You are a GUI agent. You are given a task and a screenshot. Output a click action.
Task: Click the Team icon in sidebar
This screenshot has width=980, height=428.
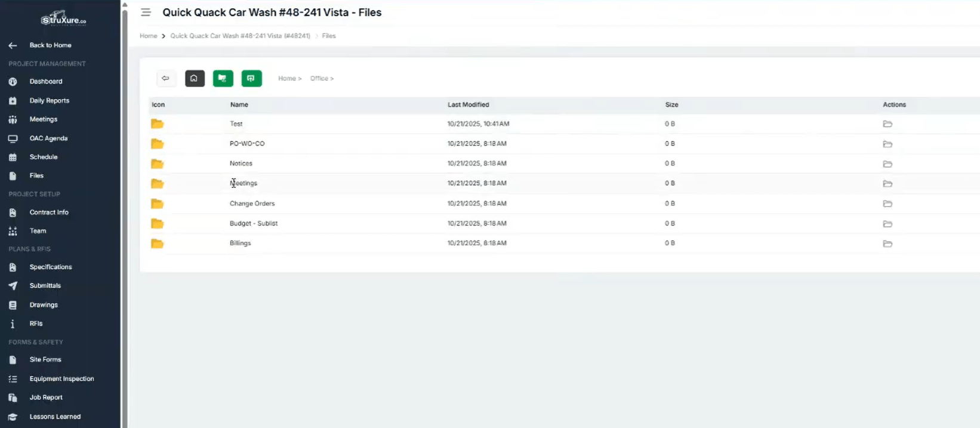[x=13, y=231]
